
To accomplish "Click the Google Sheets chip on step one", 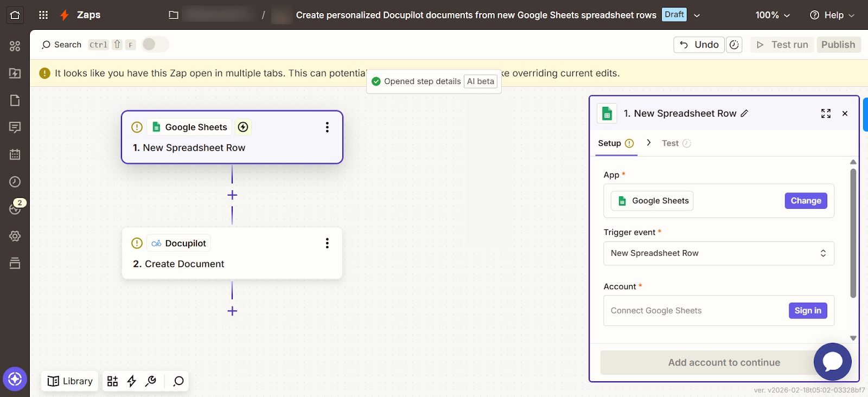I will click(x=189, y=127).
